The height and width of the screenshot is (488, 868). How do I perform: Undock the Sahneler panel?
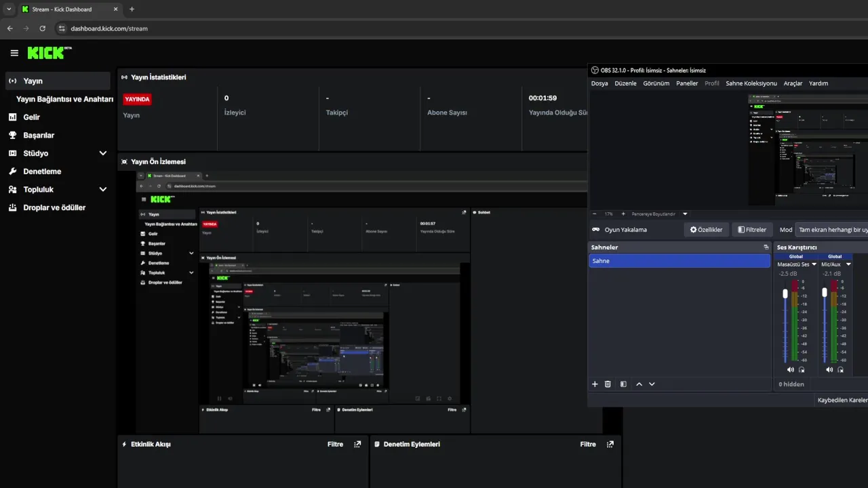766,247
